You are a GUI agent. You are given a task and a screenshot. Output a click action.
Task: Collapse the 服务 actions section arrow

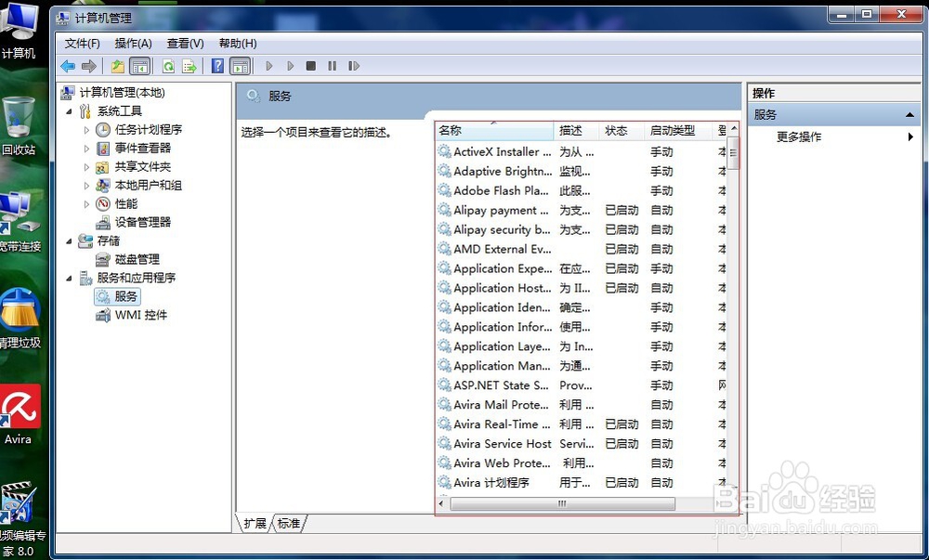909,115
